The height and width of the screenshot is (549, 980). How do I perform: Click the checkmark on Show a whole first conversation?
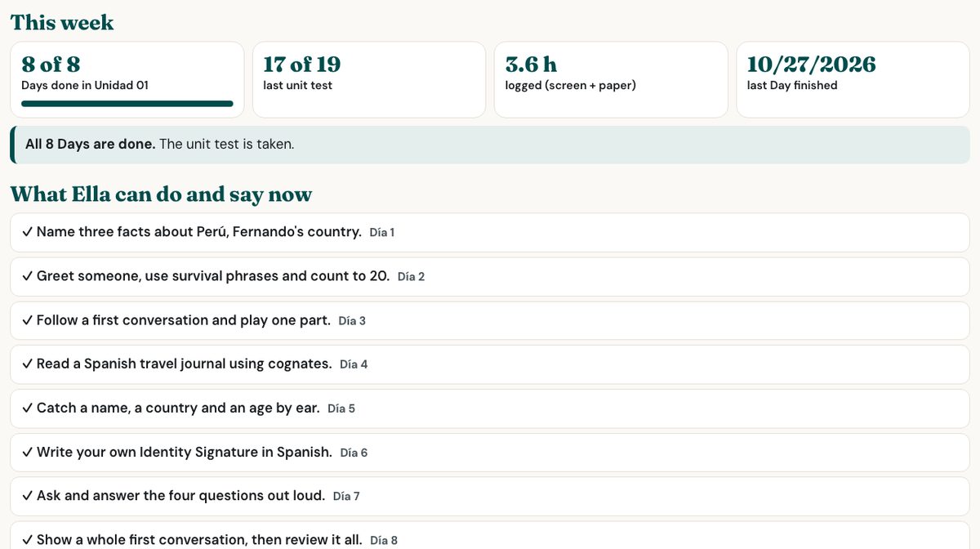pyautogui.click(x=27, y=540)
